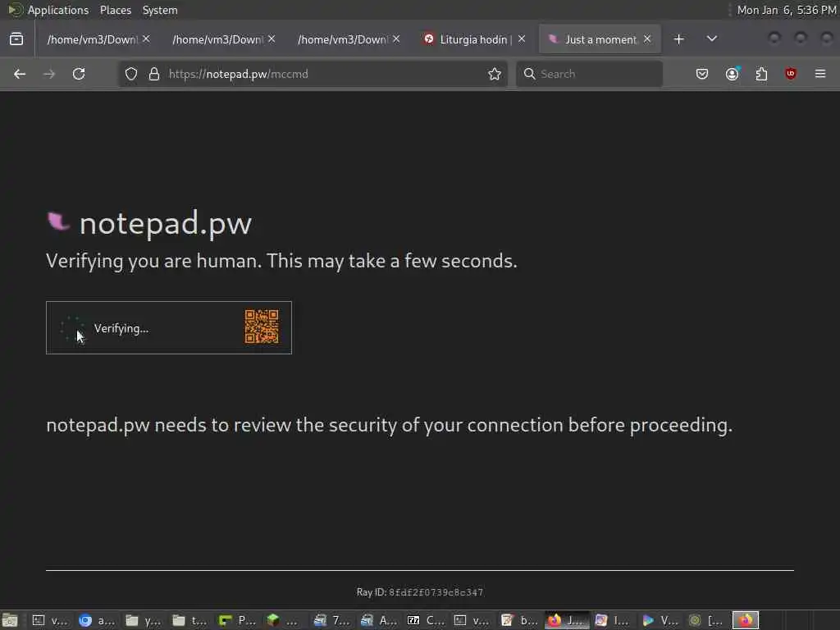Open the Places menu

(x=115, y=10)
